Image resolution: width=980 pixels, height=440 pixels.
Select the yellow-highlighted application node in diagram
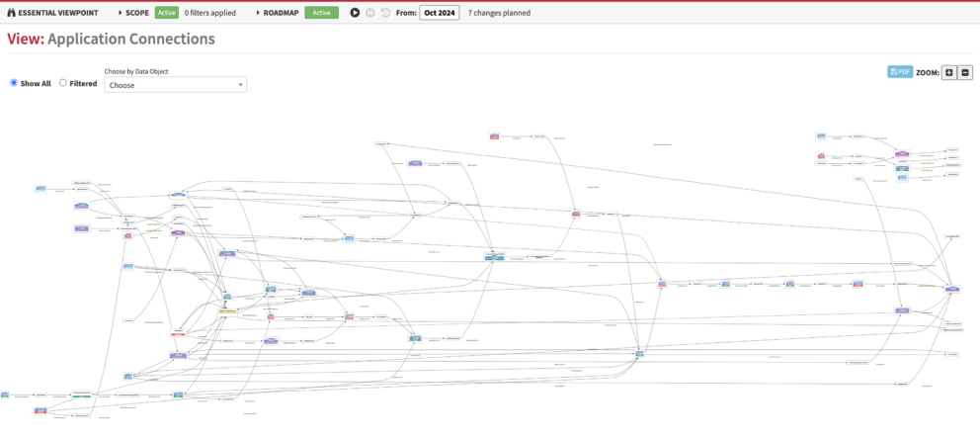(227, 311)
